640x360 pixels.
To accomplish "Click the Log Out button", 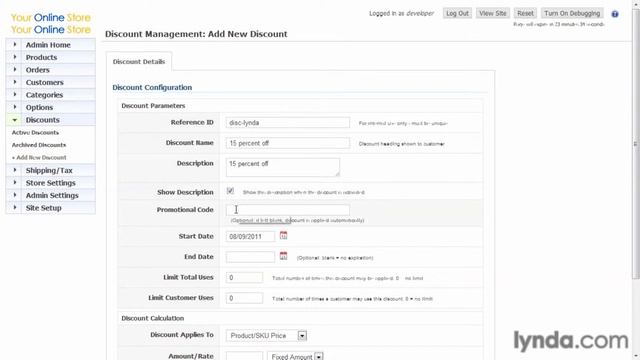I will tap(457, 13).
